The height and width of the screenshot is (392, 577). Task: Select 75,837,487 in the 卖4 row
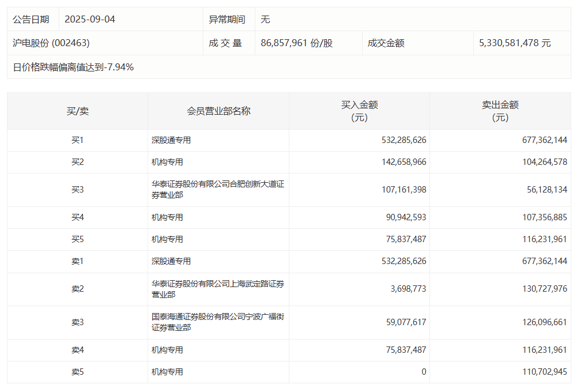pyautogui.click(x=406, y=350)
